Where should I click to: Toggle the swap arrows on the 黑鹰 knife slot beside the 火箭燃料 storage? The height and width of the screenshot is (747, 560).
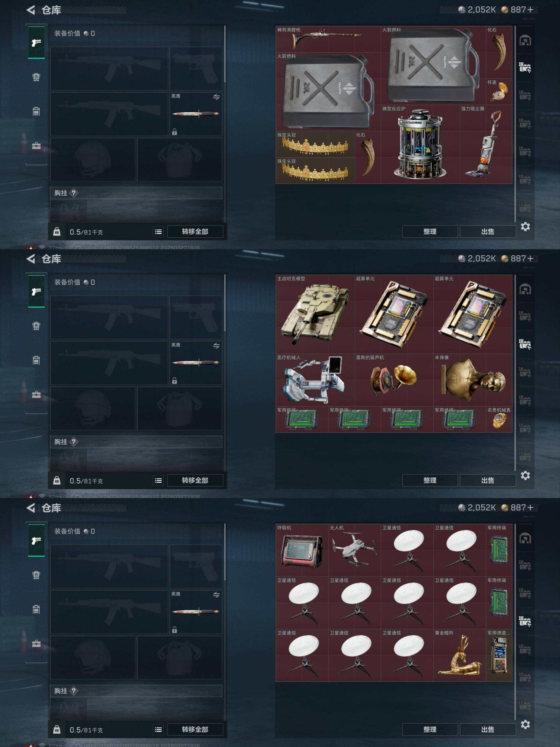216,97
